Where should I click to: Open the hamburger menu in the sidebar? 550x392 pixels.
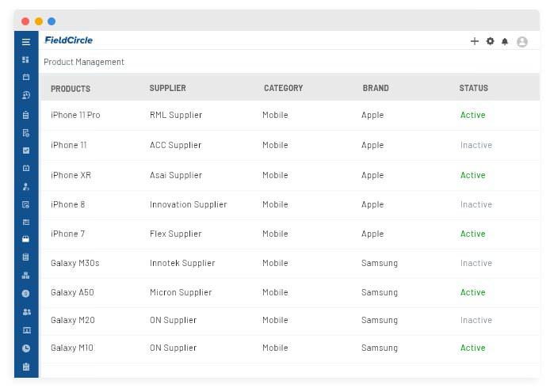(x=26, y=42)
